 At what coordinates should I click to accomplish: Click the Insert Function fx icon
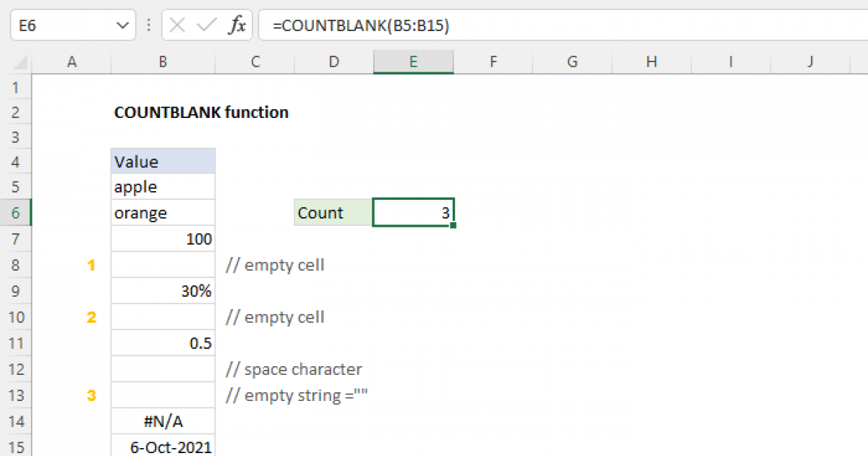[x=237, y=26]
